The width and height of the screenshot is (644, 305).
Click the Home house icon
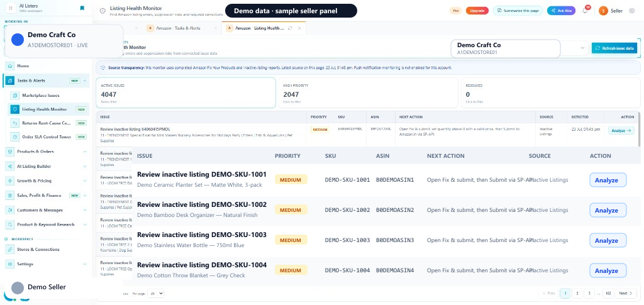[11, 65]
